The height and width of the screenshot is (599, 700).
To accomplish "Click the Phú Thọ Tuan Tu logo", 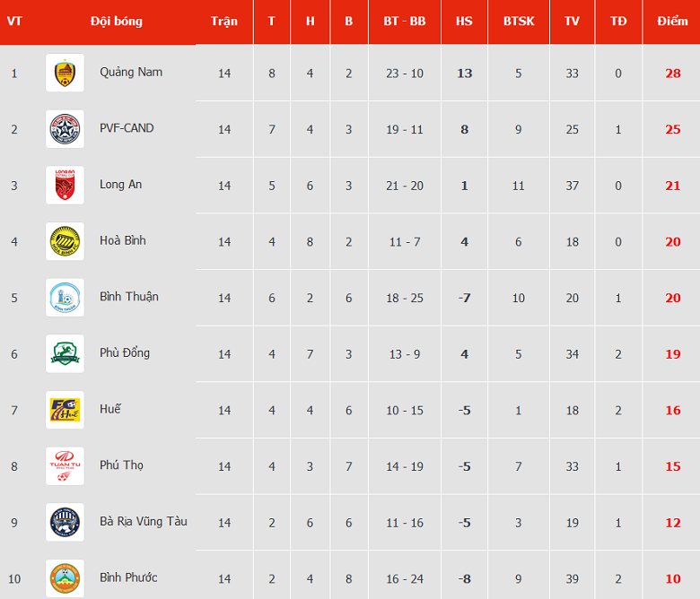I will [x=65, y=466].
